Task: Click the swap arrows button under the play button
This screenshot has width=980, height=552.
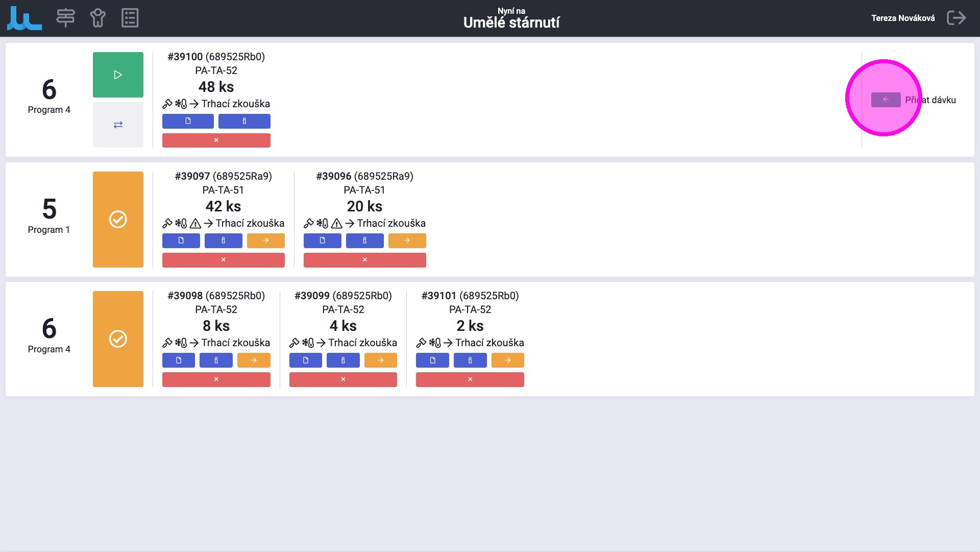Action: (118, 125)
